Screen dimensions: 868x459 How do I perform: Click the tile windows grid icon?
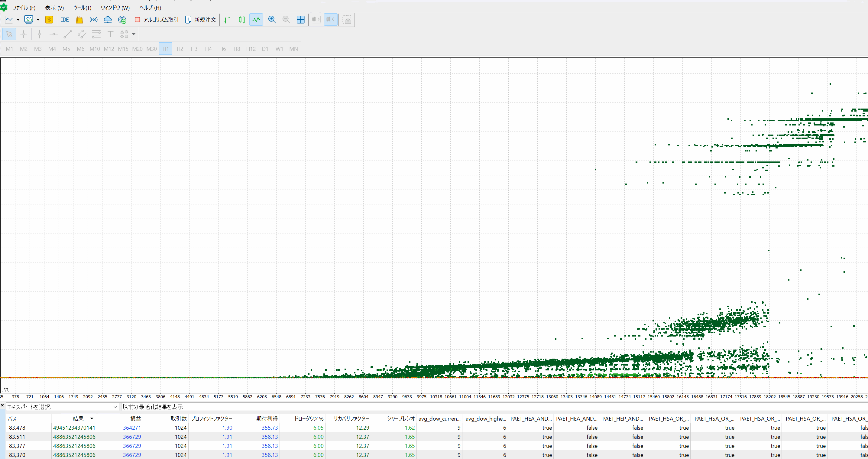300,20
